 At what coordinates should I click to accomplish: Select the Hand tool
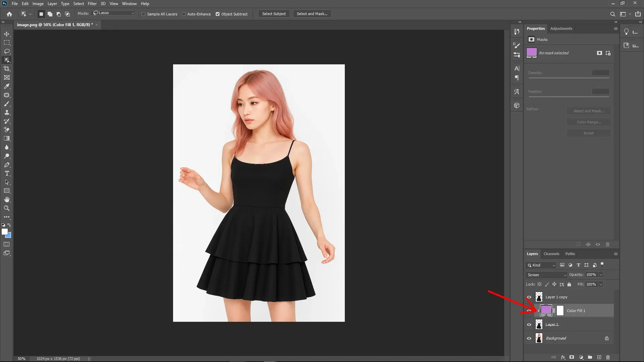7,199
